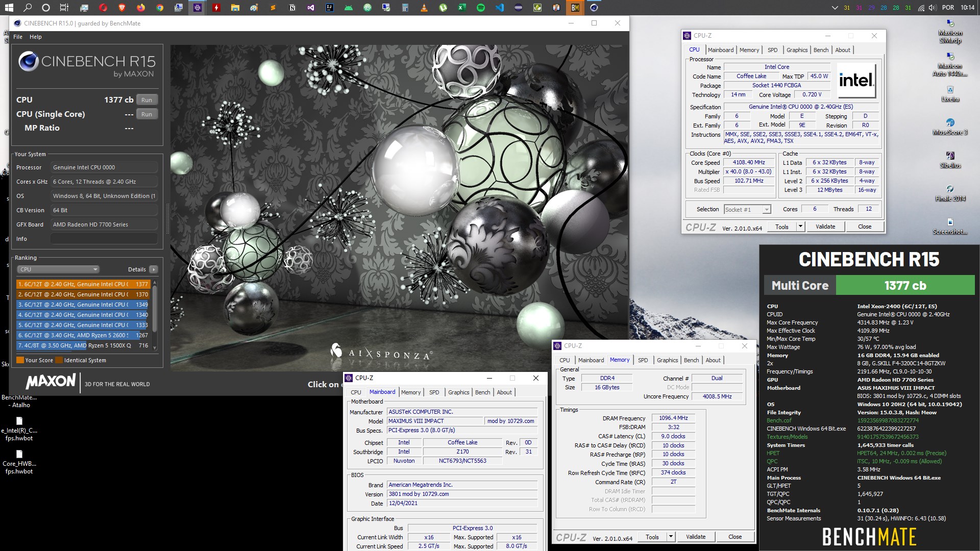This screenshot has width=980, height=551.
Task: Open Visual Studio Code taskbar icon
Action: 500,8
